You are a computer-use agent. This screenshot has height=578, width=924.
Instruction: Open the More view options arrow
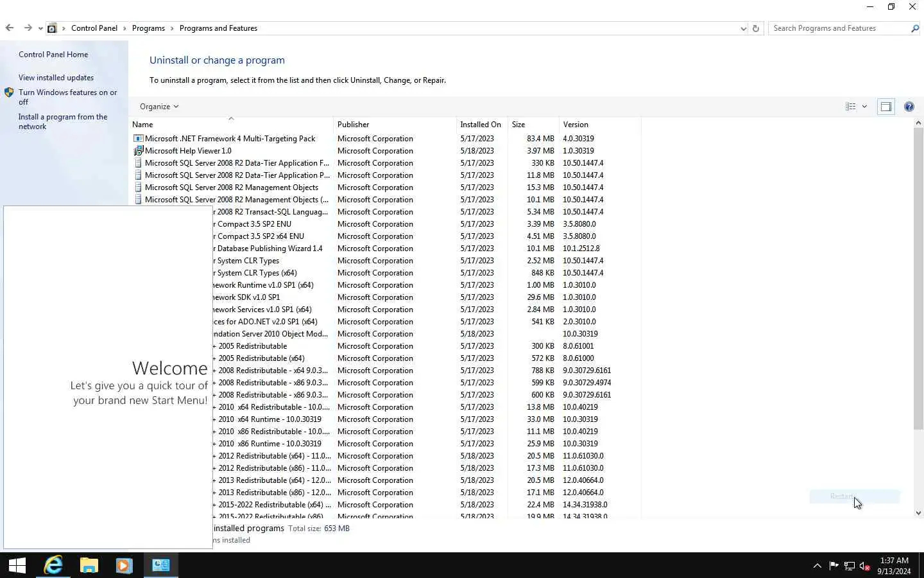(864, 107)
